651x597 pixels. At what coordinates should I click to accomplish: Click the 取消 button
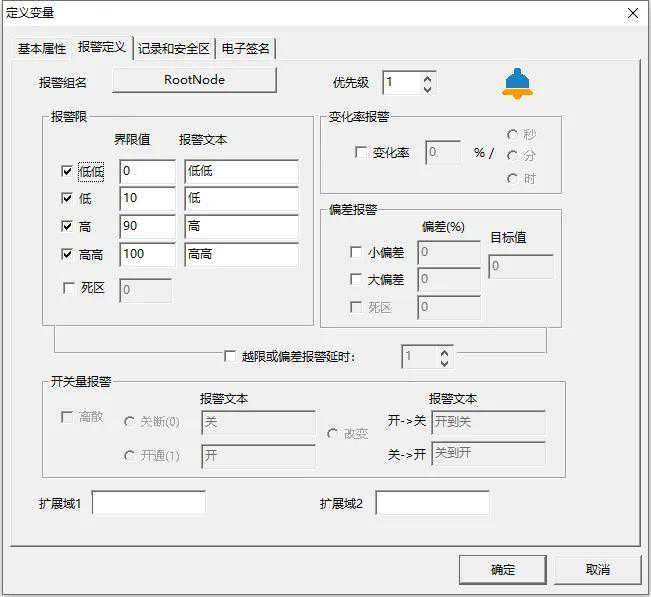(x=598, y=570)
